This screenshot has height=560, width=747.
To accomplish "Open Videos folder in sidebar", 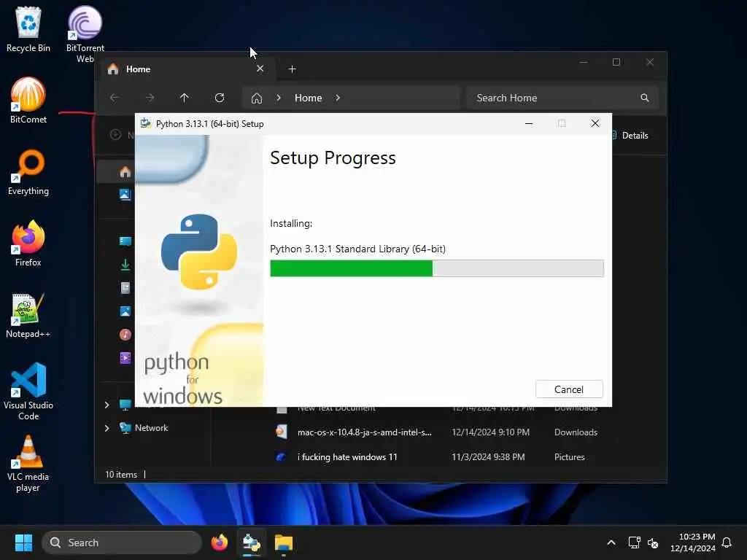I will tap(125, 357).
